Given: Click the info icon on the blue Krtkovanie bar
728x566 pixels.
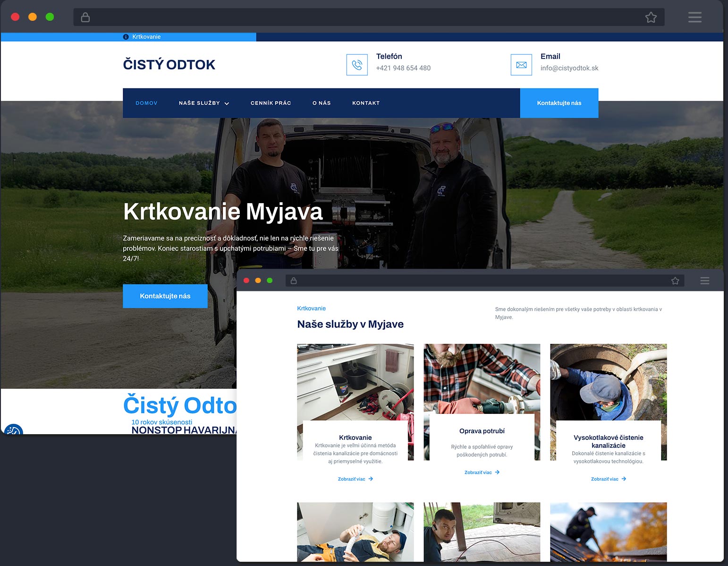Looking at the screenshot, I should click(126, 36).
